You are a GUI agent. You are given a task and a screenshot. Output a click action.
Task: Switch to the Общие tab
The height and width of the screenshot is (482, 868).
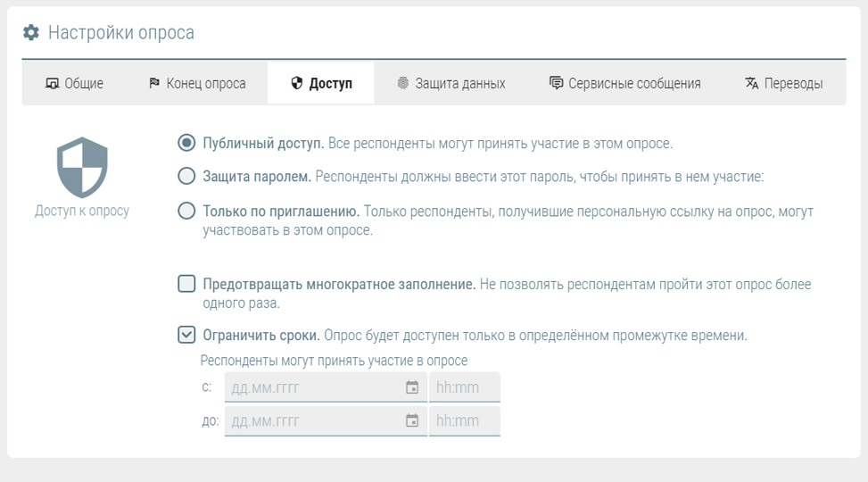74,84
